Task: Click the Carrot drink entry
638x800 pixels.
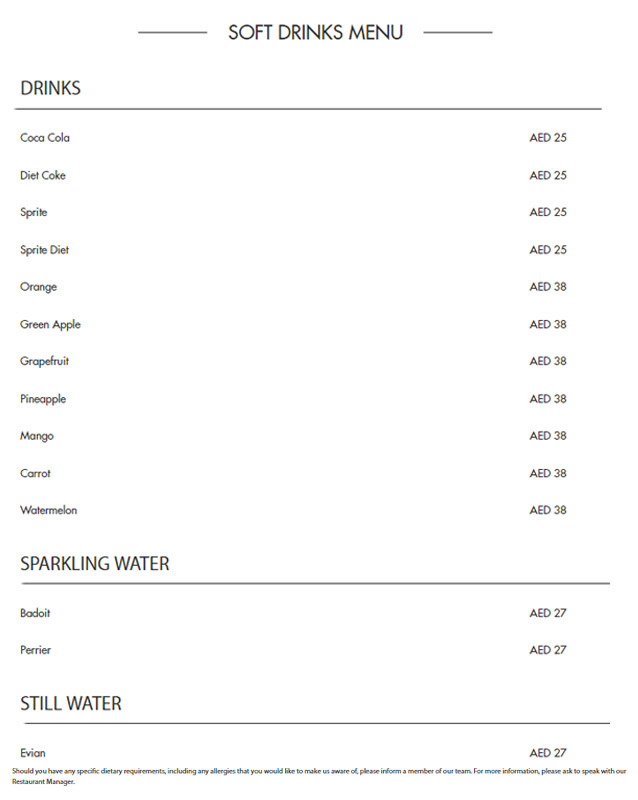Action: (x=35, y=473)
